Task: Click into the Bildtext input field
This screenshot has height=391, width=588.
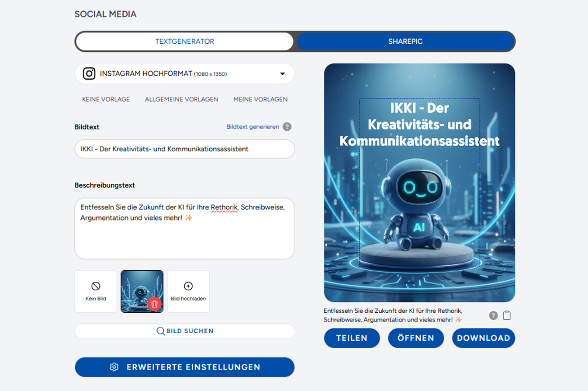Action: (184, 149)
